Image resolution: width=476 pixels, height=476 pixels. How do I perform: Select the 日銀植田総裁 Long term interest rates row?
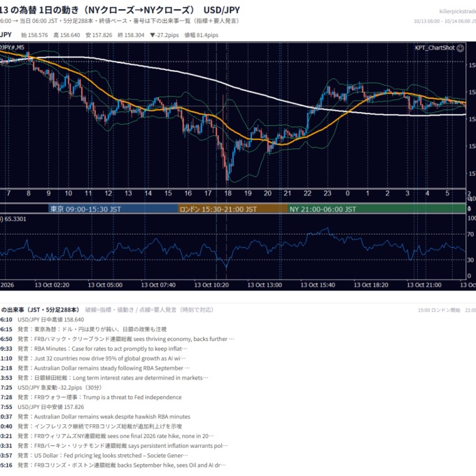click(x=104, y=377)
